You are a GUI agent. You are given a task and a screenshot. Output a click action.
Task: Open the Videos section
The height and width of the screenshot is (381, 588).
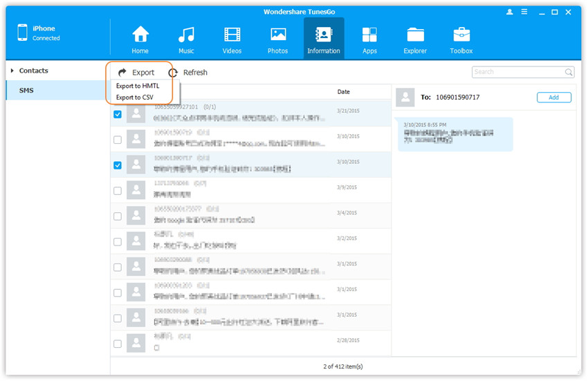(232, 39)
